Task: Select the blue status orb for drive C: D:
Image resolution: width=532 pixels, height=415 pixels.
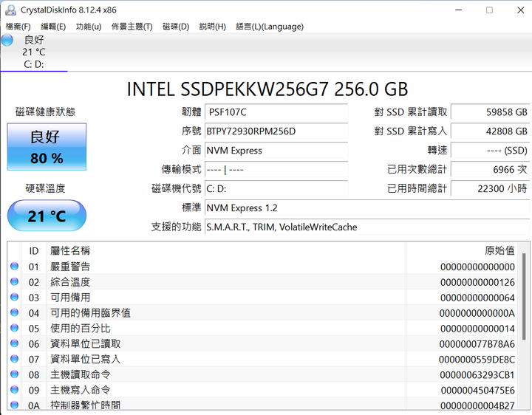Action: coord(7,40)
